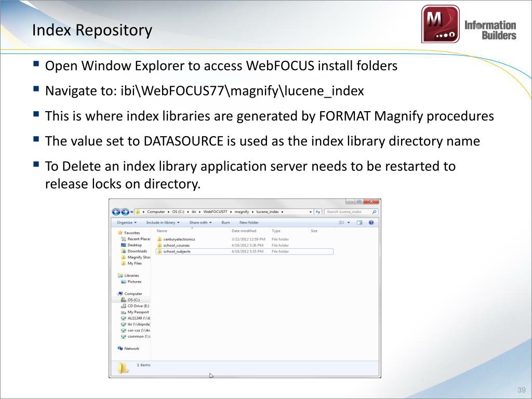Screen dimensions: 532x399
Task: Select Computer in the navigation pane
Action: click(x=133, y=294)
